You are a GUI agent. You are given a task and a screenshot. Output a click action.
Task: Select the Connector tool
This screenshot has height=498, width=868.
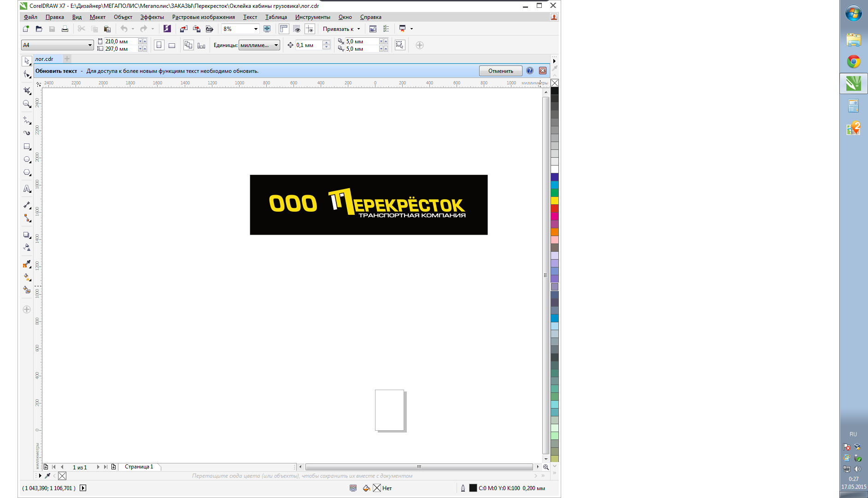[x=27, y=218]
